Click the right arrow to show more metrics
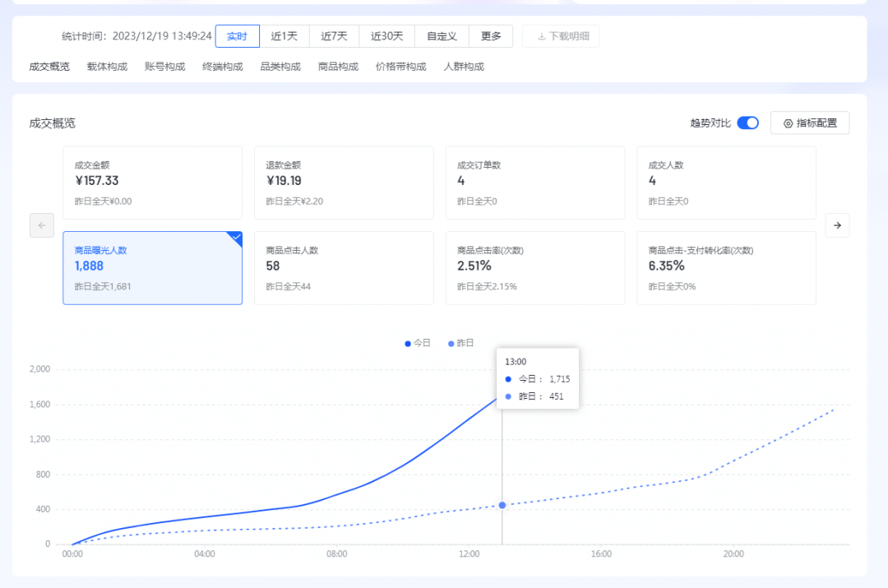 point(837,225)
